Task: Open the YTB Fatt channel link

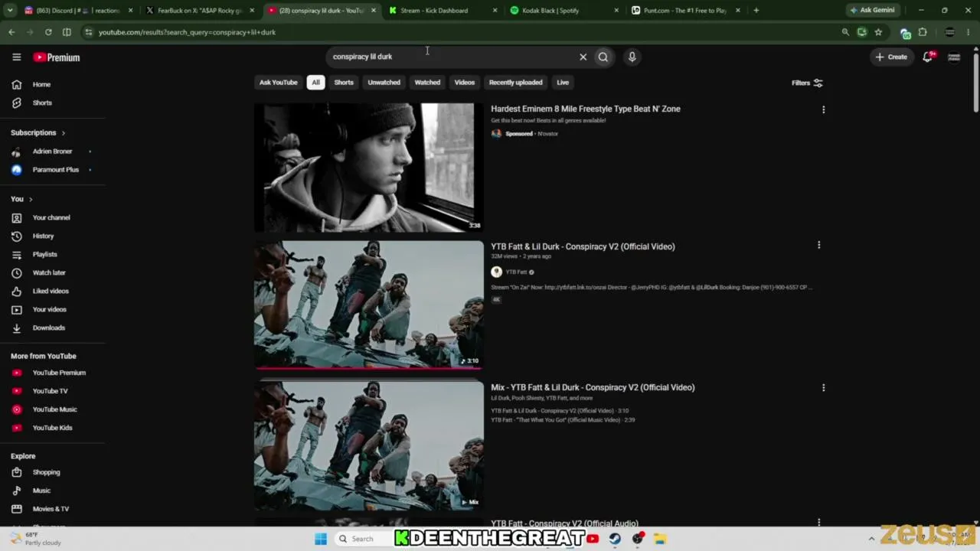Action: coord(516,272)
